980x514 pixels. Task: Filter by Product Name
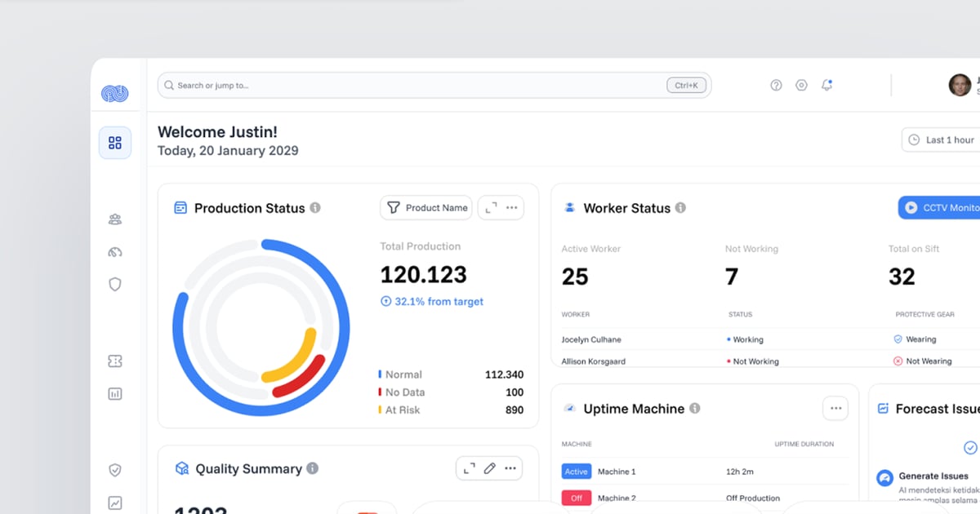tap(427, 208)
